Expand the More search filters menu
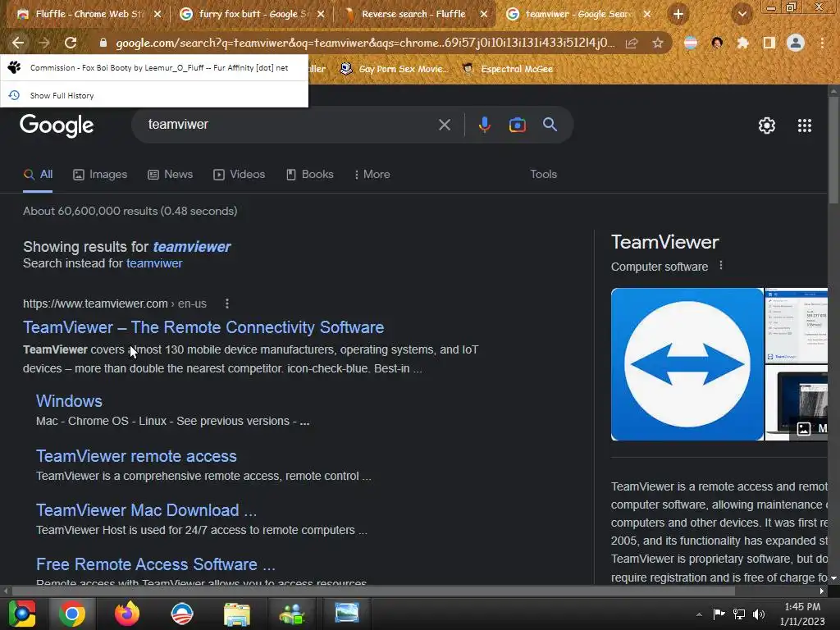 coord(372,175)
